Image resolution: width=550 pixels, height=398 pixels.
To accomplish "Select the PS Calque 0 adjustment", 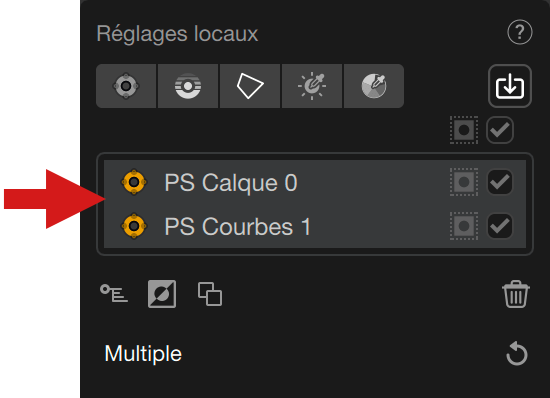I will (315, 182).
